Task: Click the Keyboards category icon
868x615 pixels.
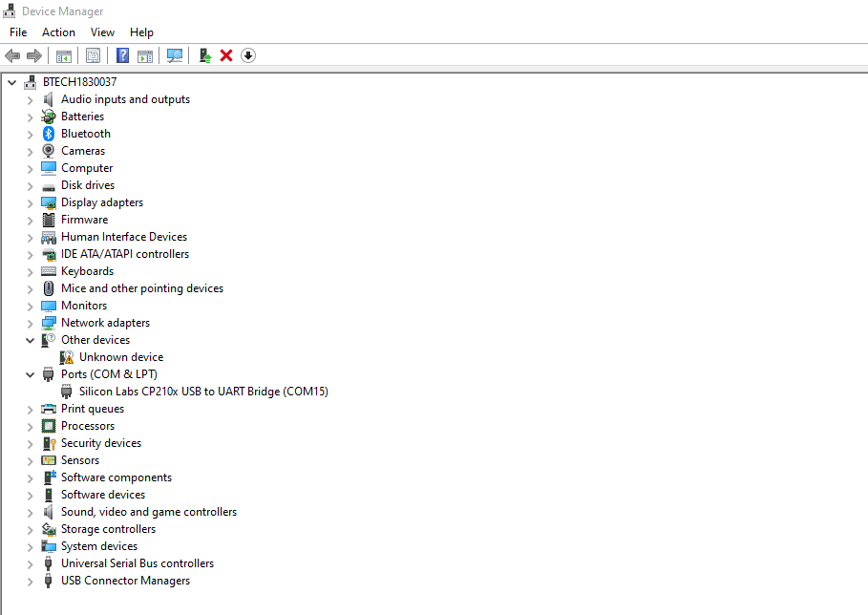Action: [x=49, y=271]
